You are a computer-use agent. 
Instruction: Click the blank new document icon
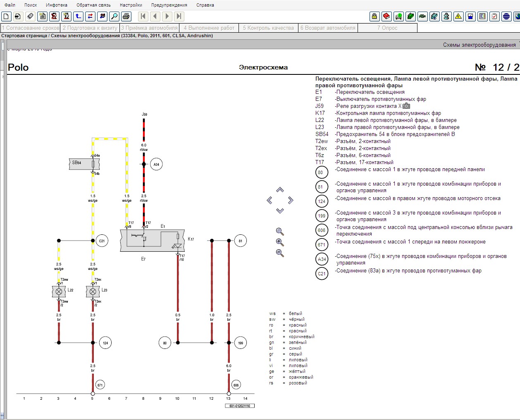(x=6, y=17)
